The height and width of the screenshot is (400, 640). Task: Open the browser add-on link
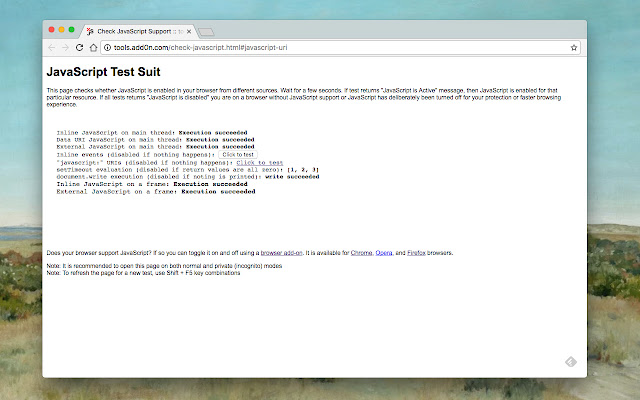pos(282,253)
